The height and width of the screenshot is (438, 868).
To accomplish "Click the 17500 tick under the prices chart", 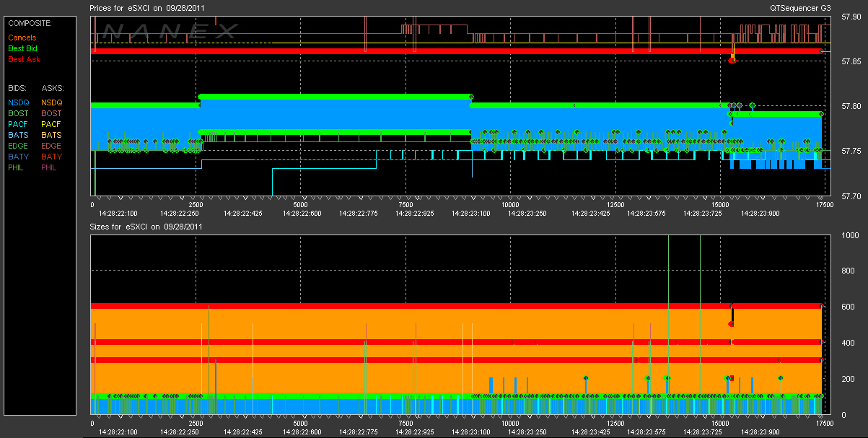I will coord(824,205).
